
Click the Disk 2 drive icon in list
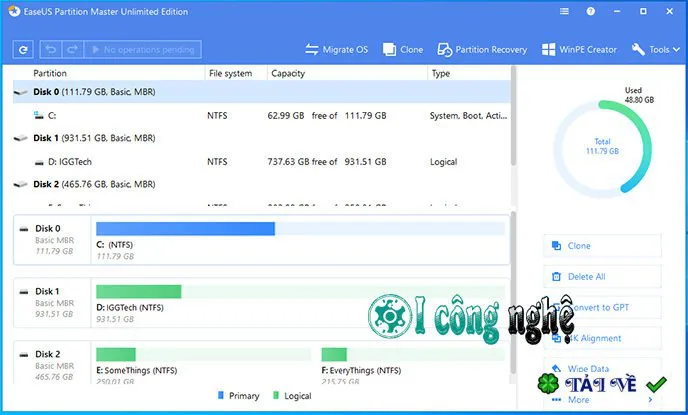point(21,184)
